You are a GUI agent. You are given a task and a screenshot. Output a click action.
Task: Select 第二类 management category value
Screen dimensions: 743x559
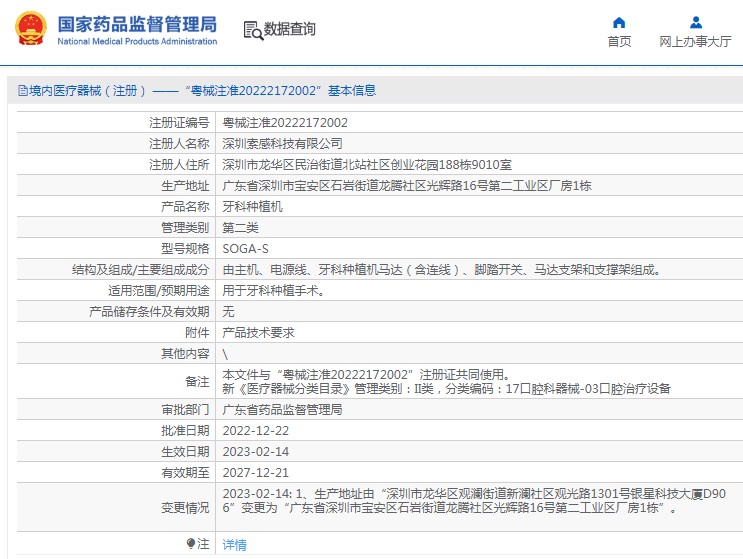[x=240, y=227]
